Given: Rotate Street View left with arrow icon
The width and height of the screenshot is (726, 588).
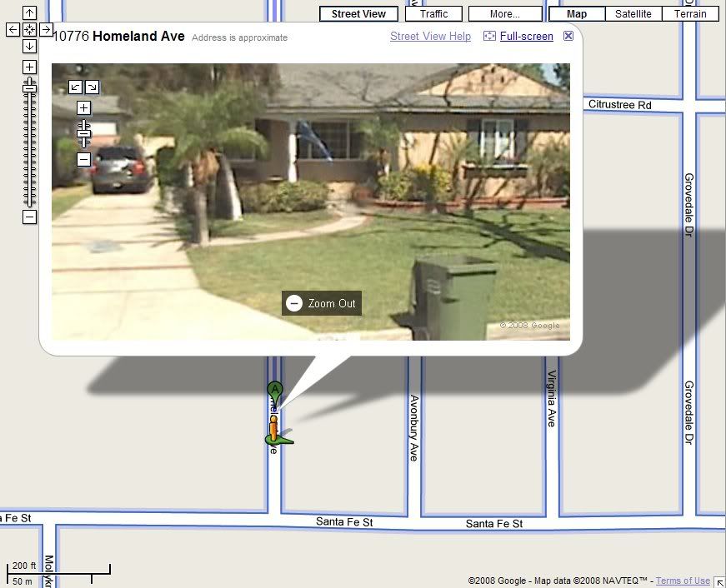Looking at the screenshot, I should [75, 87].
